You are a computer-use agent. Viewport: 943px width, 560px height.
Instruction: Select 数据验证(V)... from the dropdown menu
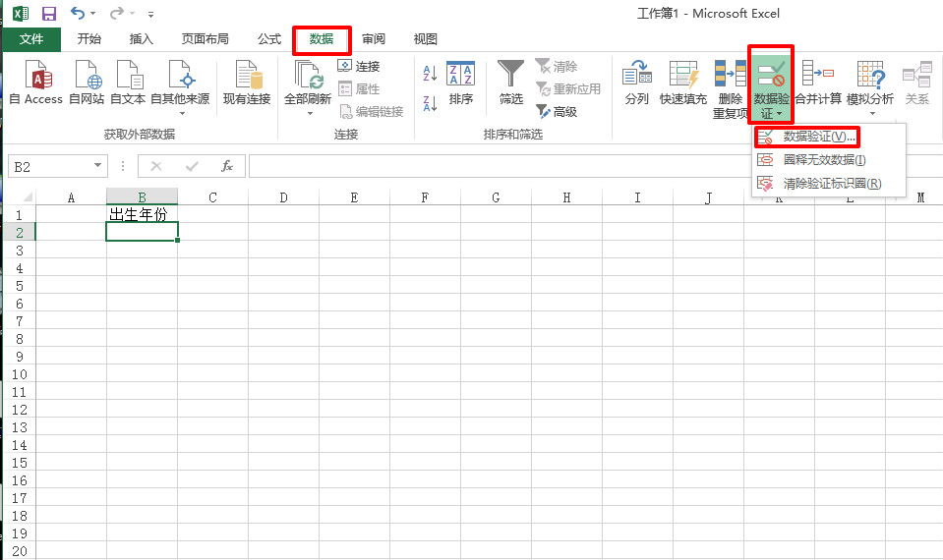pyautogui.click(x=818, y=137)
